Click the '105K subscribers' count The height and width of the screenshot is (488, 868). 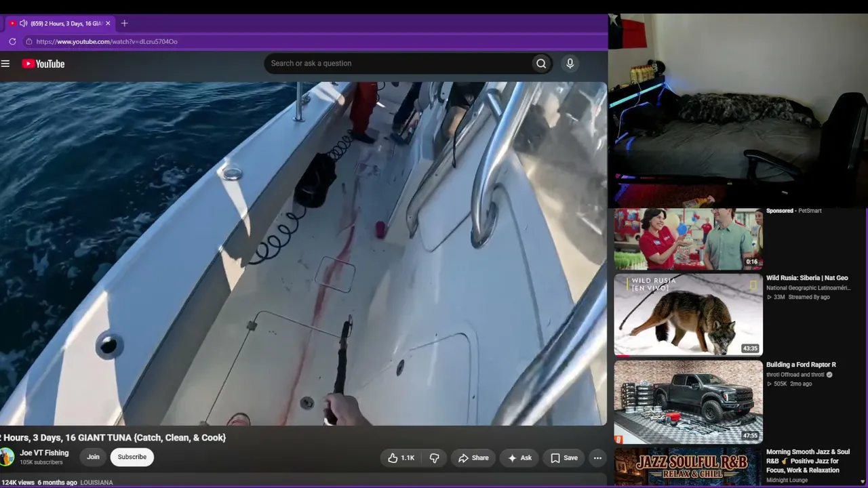coord(41,462)
